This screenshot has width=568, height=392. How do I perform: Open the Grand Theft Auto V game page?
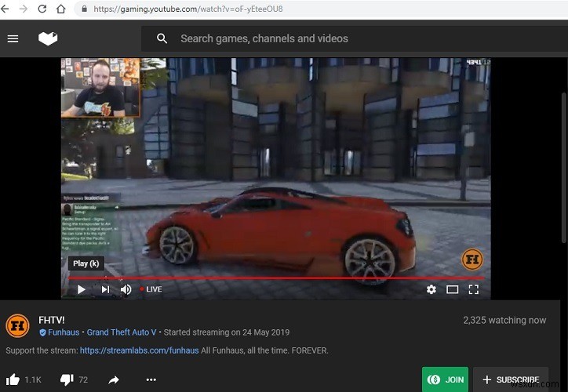click(122, 332)
